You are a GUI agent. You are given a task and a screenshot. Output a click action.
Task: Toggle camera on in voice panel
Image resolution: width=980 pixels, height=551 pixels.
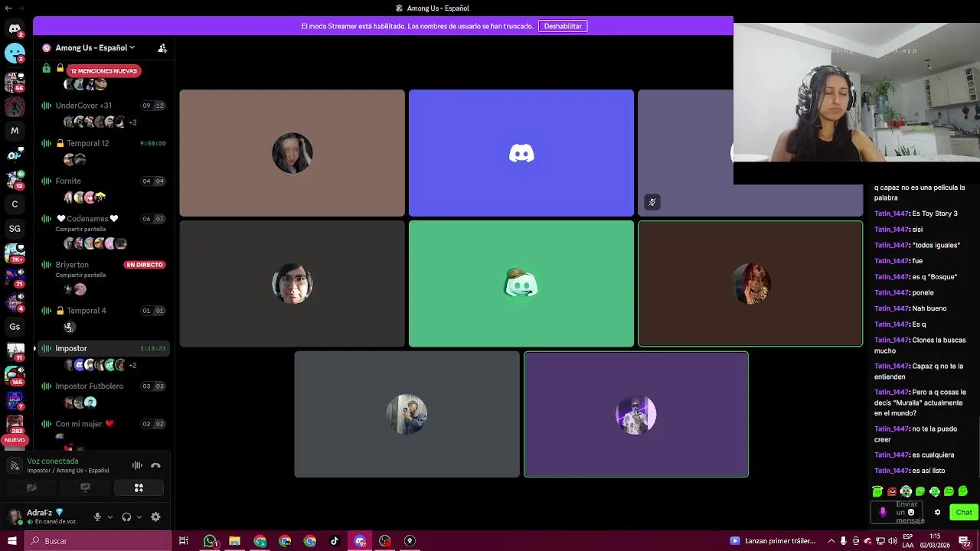pyautogui.click(x=31, y=487)
